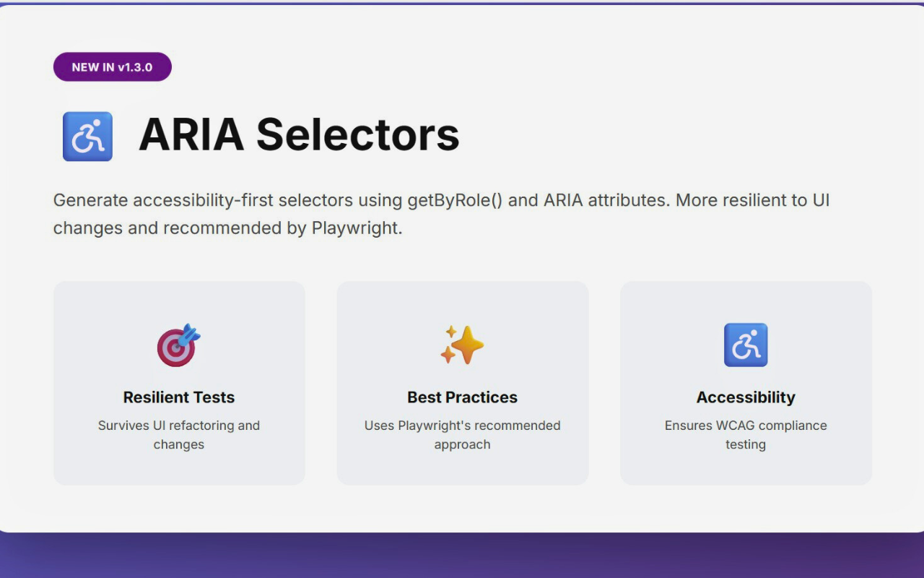Click the NEW IN v1.3.0 badge
Viewport: 924px width, 578px height.
coord(112,67)
